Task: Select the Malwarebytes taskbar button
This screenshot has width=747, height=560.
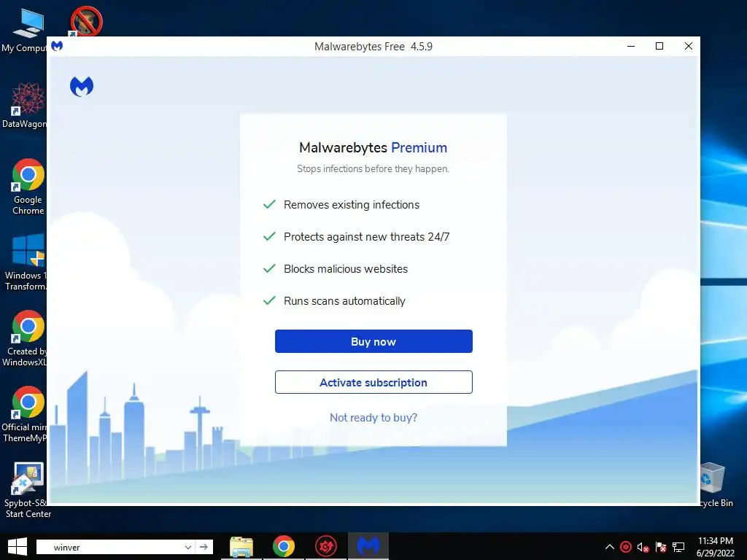Action: [x=368, y=547]
